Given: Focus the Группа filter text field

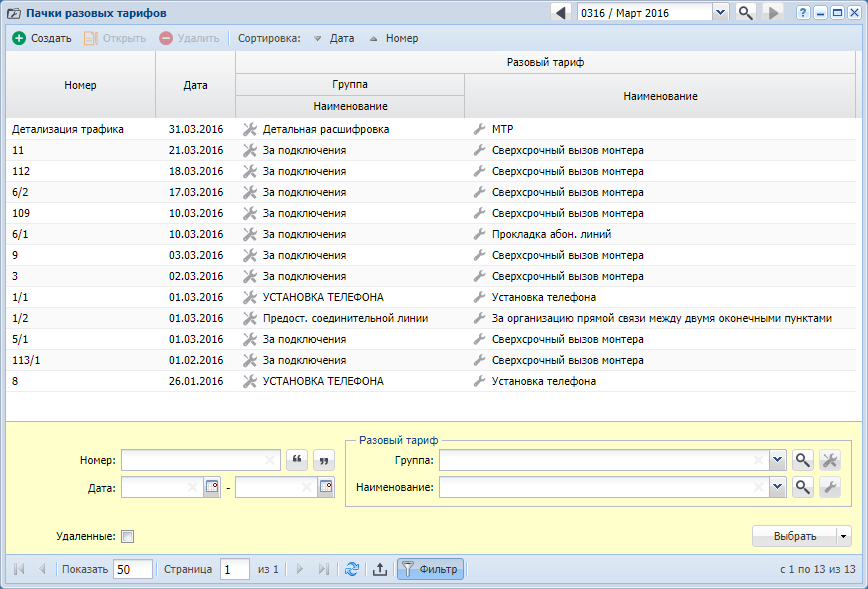Looking at the screenshot, I should (x=604, y=460).
